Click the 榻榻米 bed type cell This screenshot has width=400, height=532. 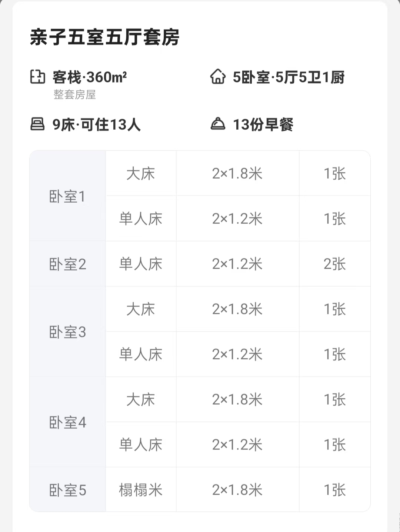pyautogui.click(x=141, y=490)
